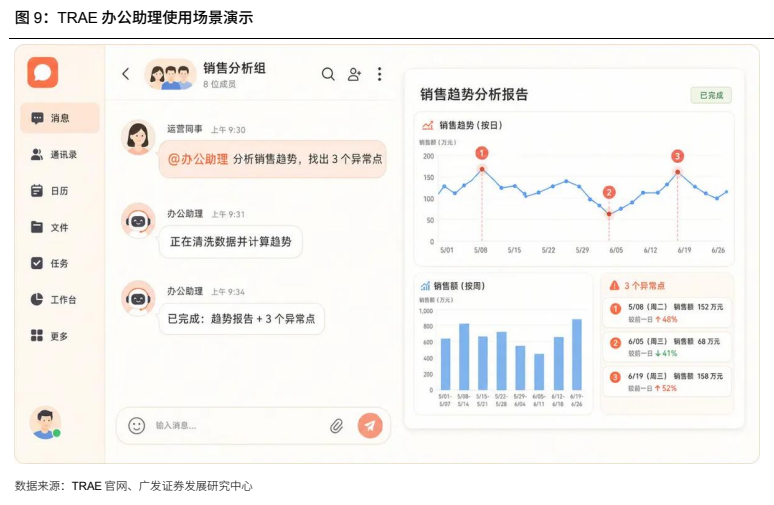Click the 运营同事 avatar
Viewport: 774px width, 505px height.
click(138, 137)
